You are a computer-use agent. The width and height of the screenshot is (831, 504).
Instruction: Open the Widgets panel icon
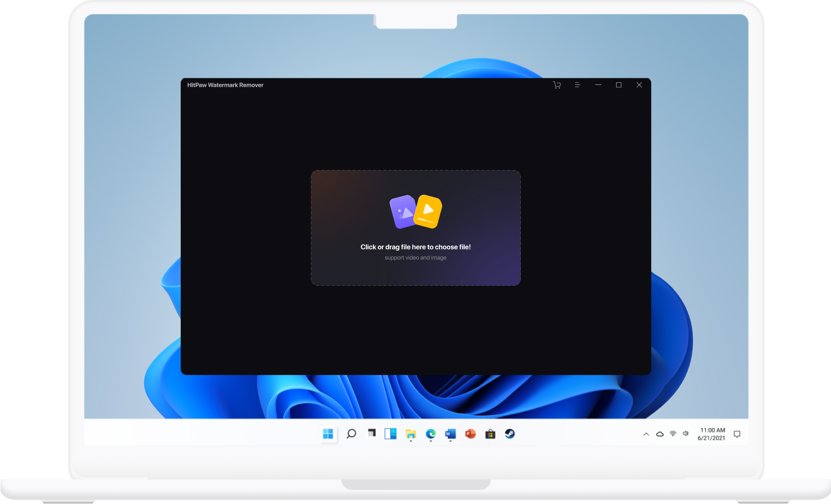pos(391,434)
